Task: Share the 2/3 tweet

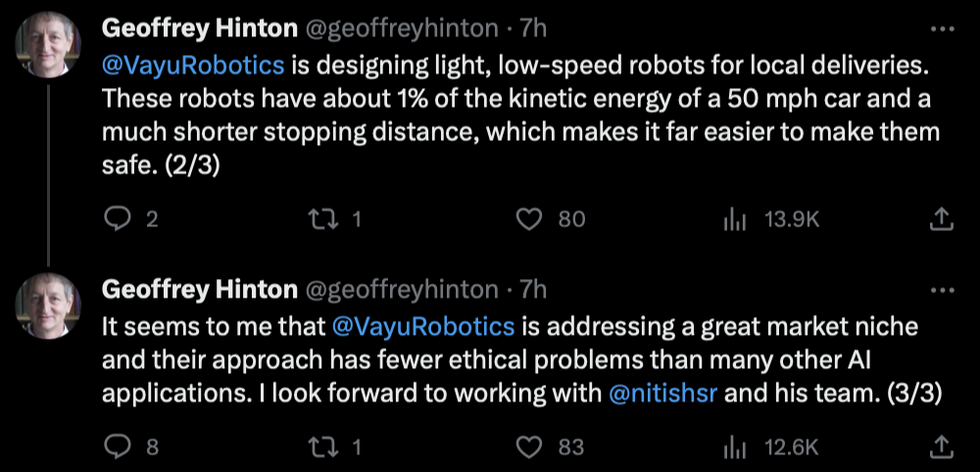Action: pos(941,219)
